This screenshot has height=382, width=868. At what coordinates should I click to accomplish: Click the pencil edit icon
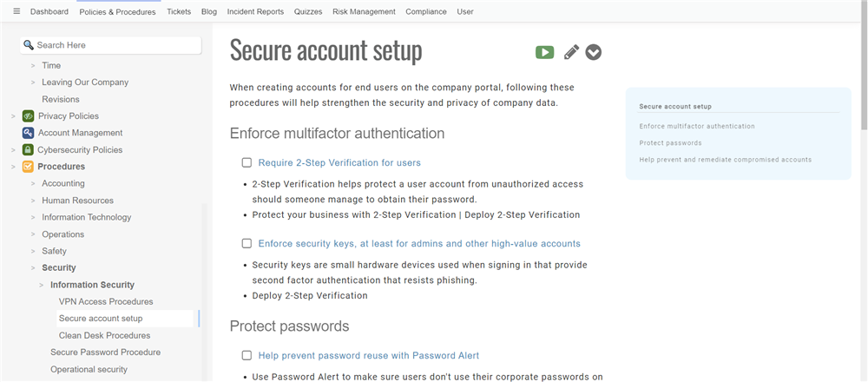[570, 52]
